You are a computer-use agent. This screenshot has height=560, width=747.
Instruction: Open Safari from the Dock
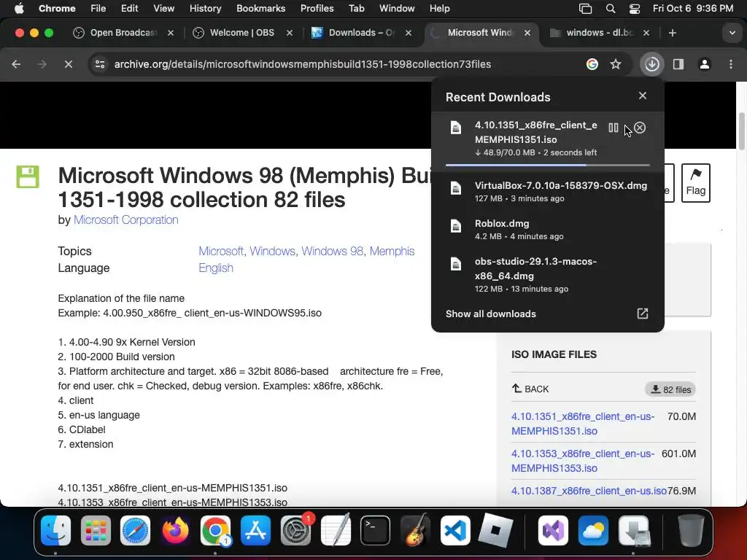pyautogui.click(x=135, y=530)
